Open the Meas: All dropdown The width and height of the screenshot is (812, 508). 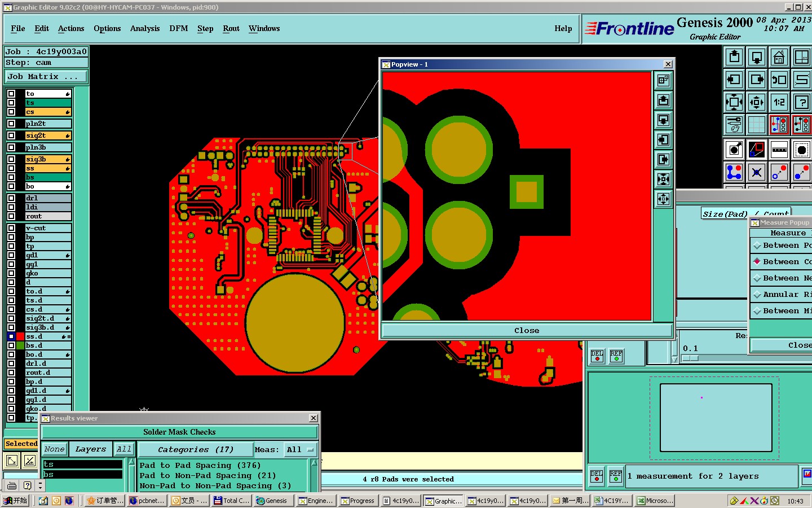pos(300,449)
